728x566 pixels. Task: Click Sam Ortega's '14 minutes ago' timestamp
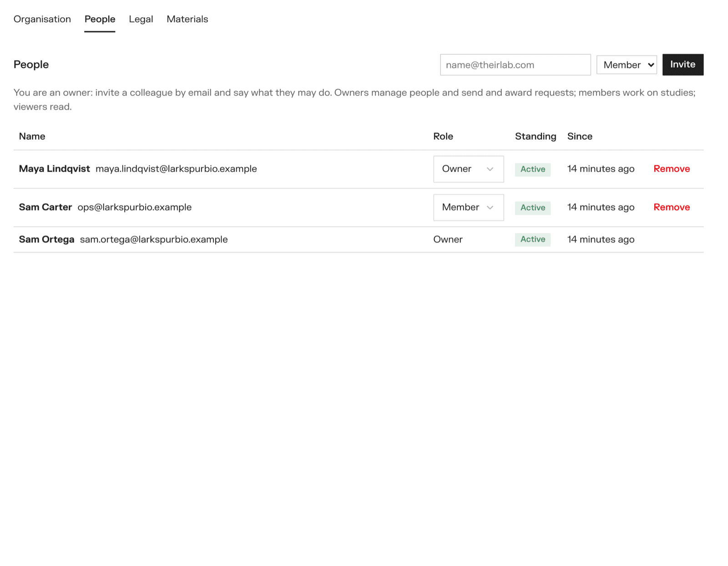point(601,239)
